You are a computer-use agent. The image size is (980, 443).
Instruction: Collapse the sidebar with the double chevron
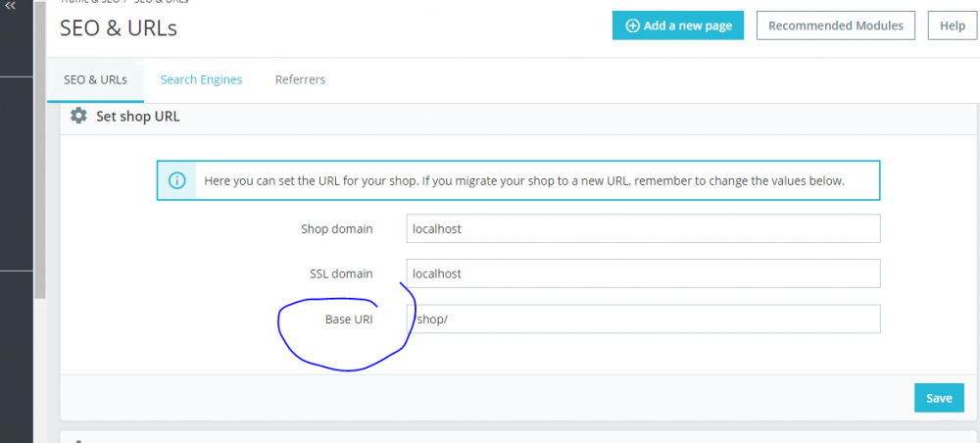coord(11,6)
